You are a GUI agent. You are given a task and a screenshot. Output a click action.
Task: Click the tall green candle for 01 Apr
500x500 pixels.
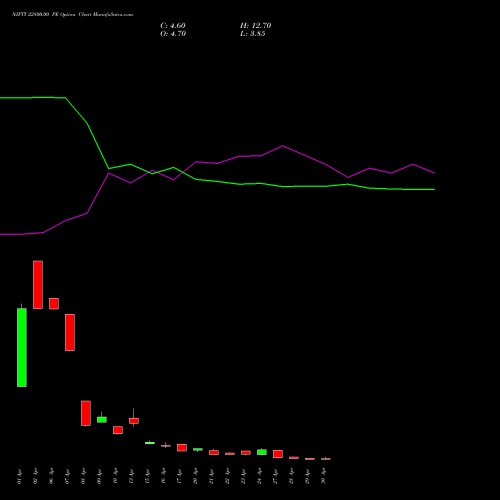tap(22, 347)
